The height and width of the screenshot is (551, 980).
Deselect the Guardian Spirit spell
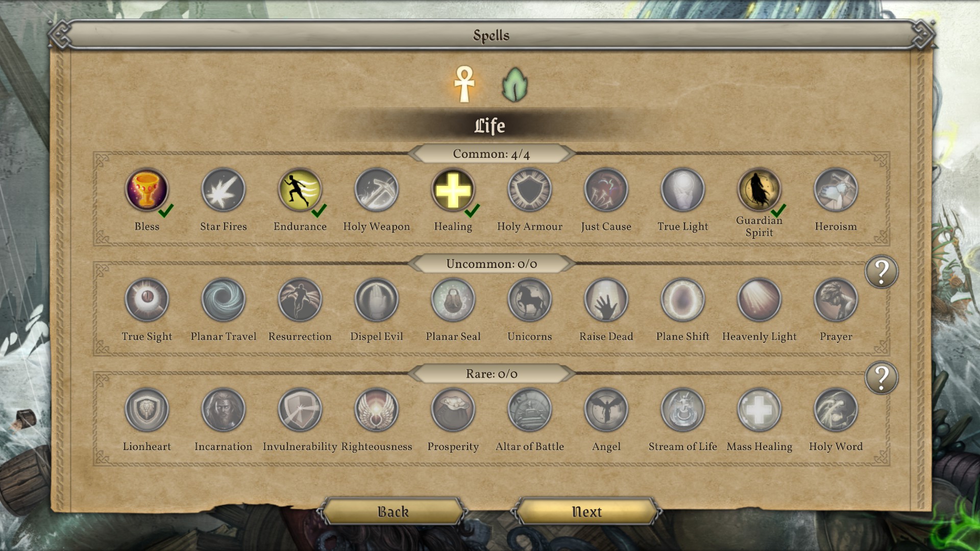759,190
